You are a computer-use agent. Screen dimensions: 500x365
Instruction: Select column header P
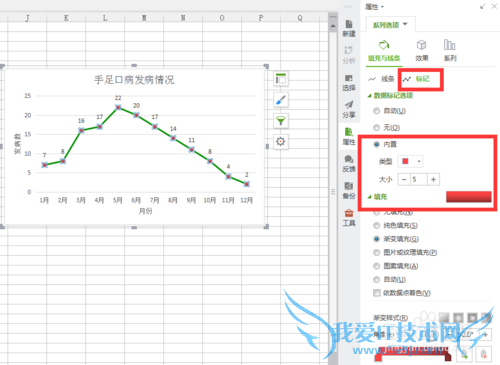261,18
